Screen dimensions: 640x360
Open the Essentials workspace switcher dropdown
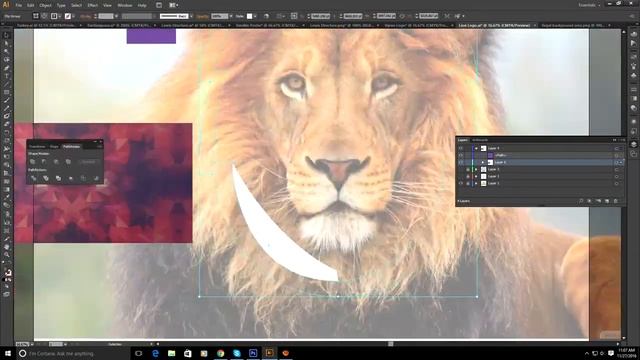(589, 5)
